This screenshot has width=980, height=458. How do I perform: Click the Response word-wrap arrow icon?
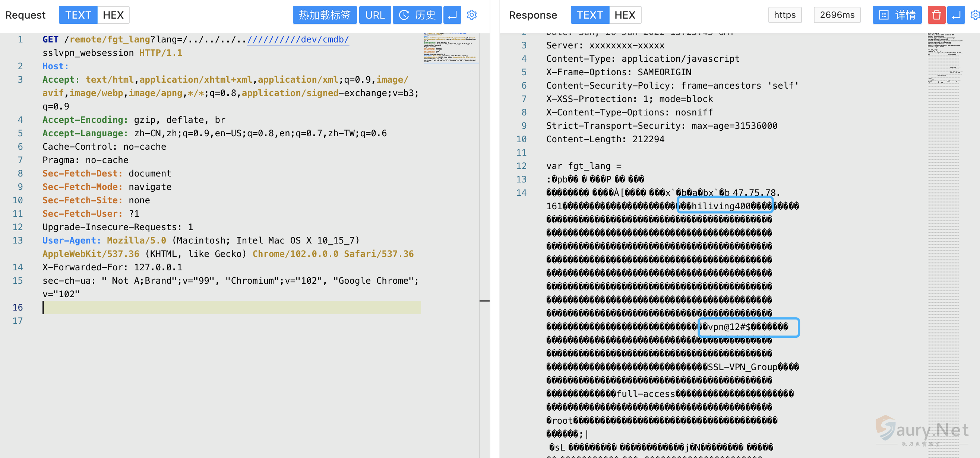(x=956, y=15)
